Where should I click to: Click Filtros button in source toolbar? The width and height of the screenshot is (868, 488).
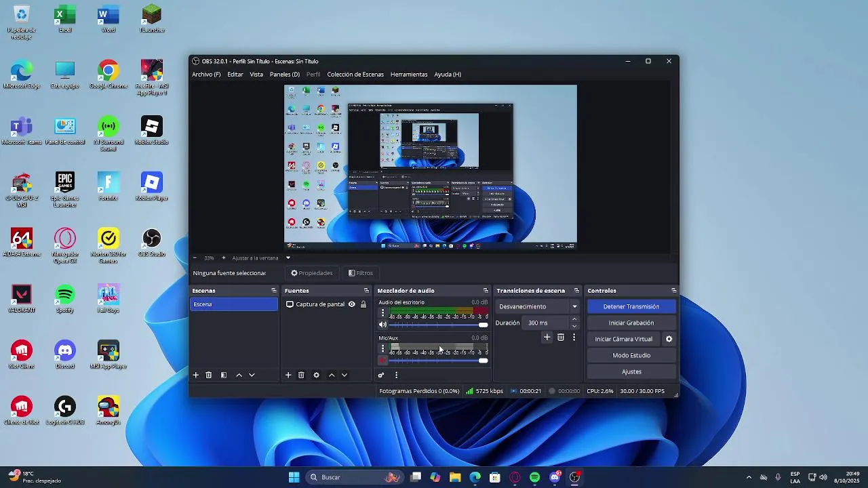tap(361, 273)
